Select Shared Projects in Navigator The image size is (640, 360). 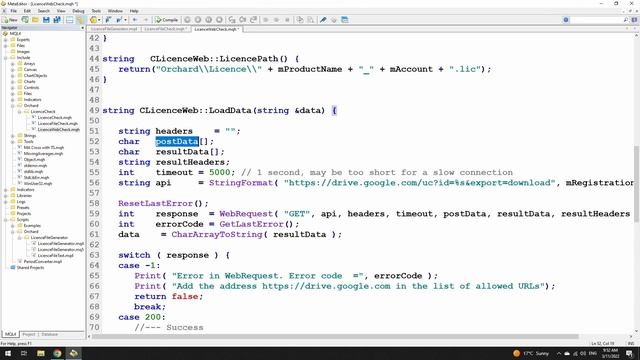tap(30, 268)
